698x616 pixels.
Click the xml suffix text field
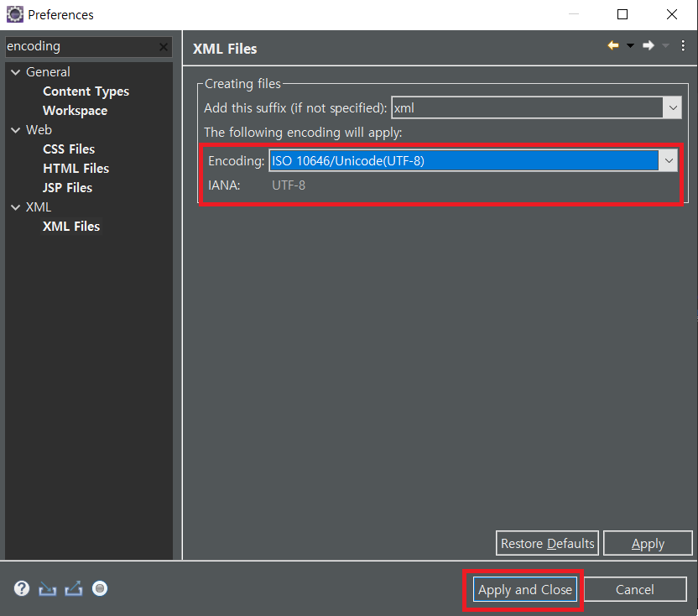[527, 107]
